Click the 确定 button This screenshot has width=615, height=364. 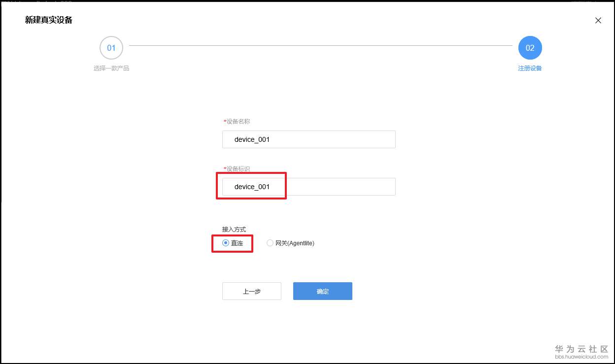(323, 291)
